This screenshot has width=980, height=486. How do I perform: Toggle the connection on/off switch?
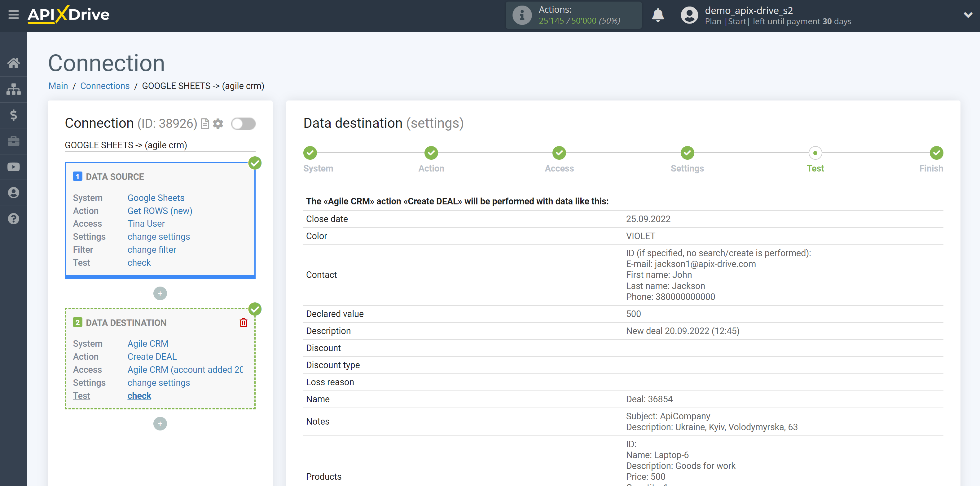coord(244,124)
